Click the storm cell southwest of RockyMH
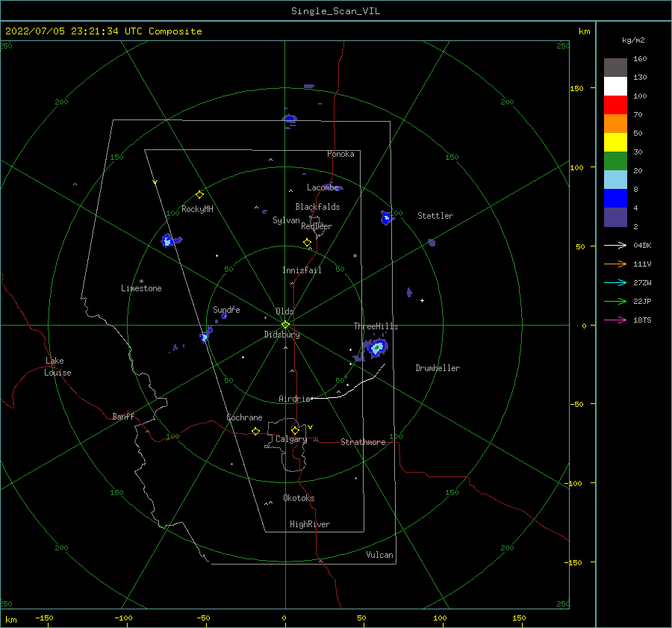 tap(168, 240)
